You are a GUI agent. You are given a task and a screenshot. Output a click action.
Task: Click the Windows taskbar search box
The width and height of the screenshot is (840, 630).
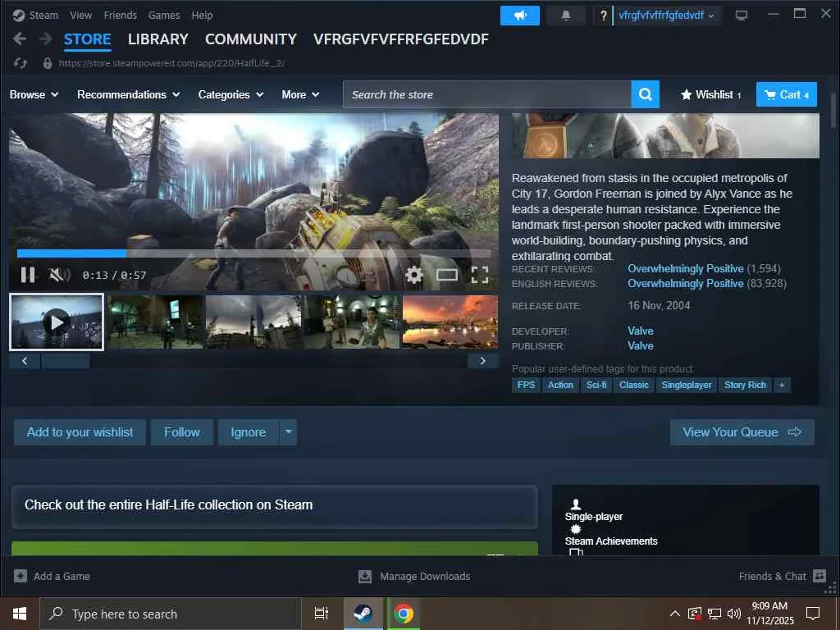coord(171,614)
